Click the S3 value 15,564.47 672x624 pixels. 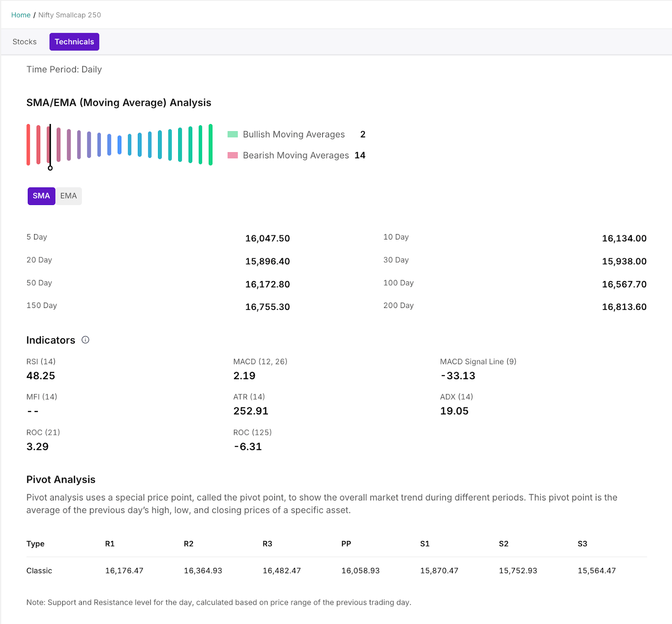596,571
